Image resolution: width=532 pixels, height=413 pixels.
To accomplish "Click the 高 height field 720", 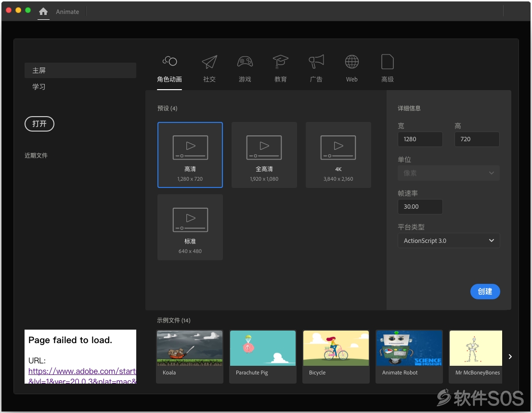I will [477, 139].
